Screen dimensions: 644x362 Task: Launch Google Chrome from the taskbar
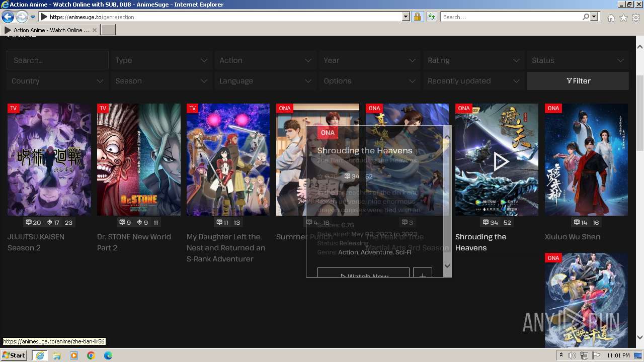point(91,355)
